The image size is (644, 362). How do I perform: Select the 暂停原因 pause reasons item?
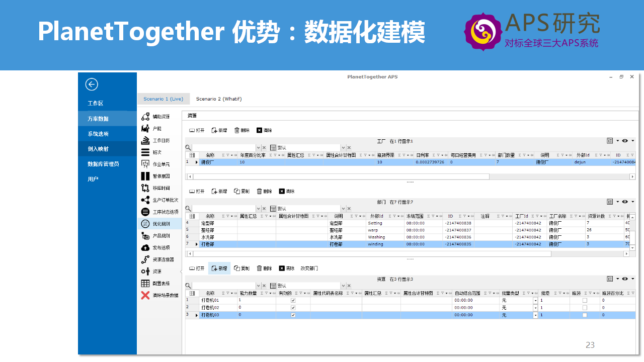pos(156,176)
